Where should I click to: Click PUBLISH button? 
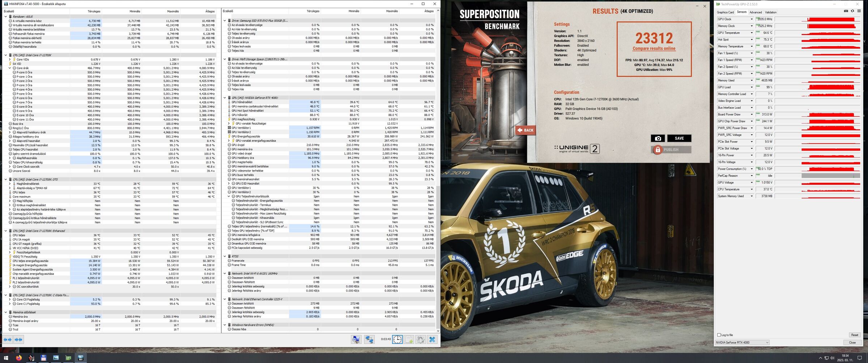(x=671, y=150)
